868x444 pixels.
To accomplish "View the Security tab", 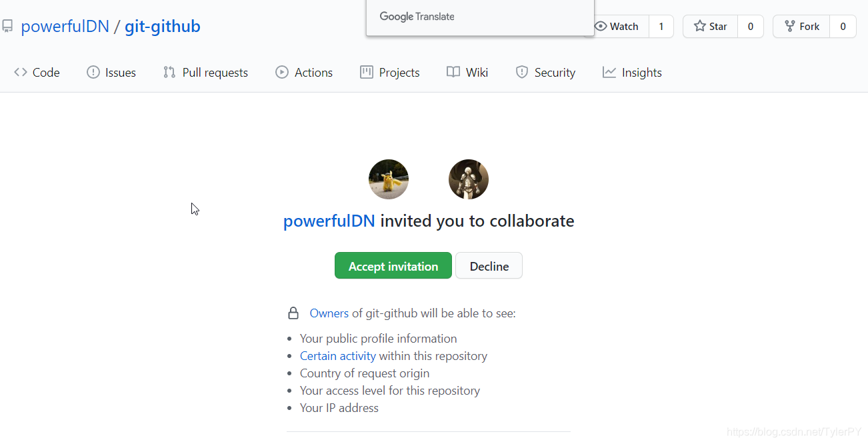I will pyautogui.click(x=545, y=73).
